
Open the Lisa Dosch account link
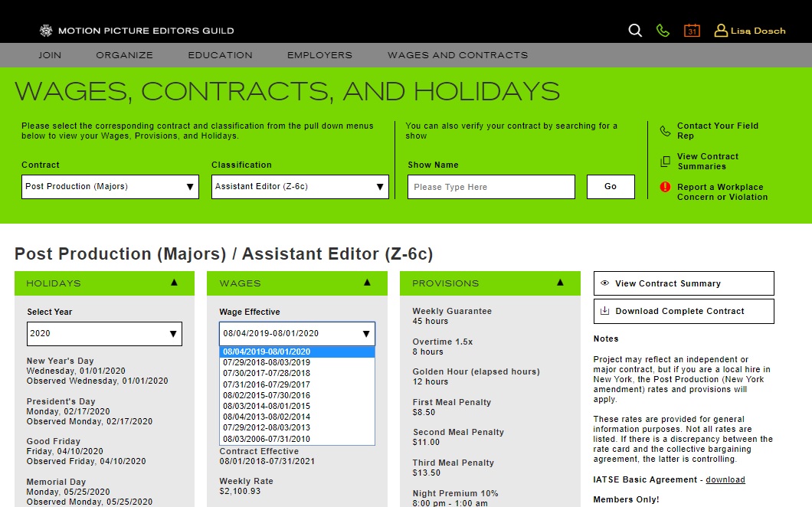click(758, 31)
